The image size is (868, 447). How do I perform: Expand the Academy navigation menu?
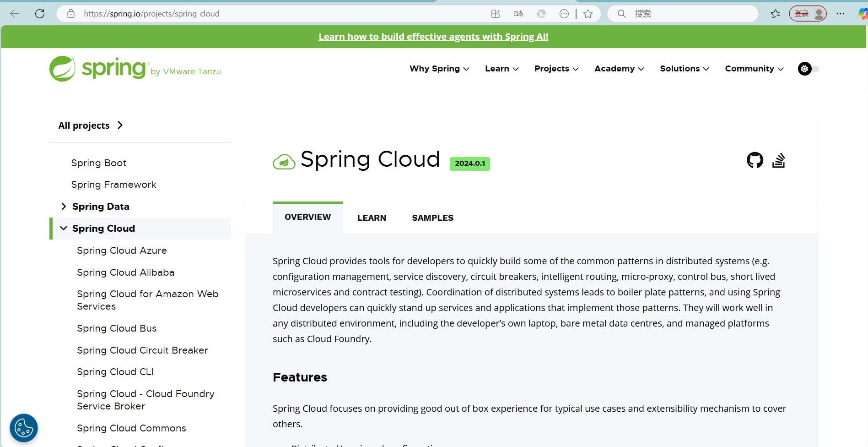pos(619,69)
